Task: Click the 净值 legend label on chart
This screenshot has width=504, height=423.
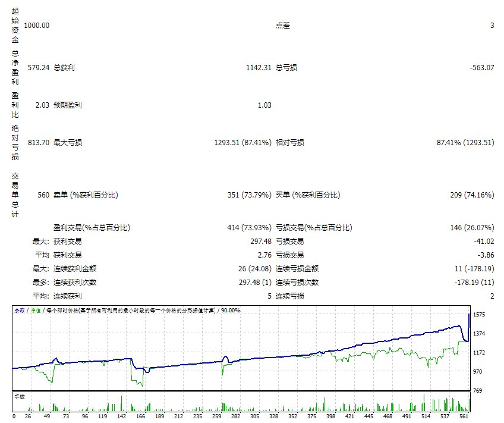Action: (36, 310)
